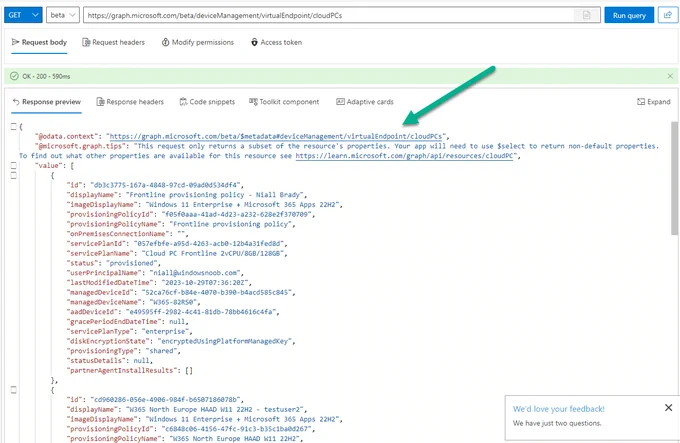680x443 pixels.
Task: Click the document icon in URL bar
Action: (586, 15)
